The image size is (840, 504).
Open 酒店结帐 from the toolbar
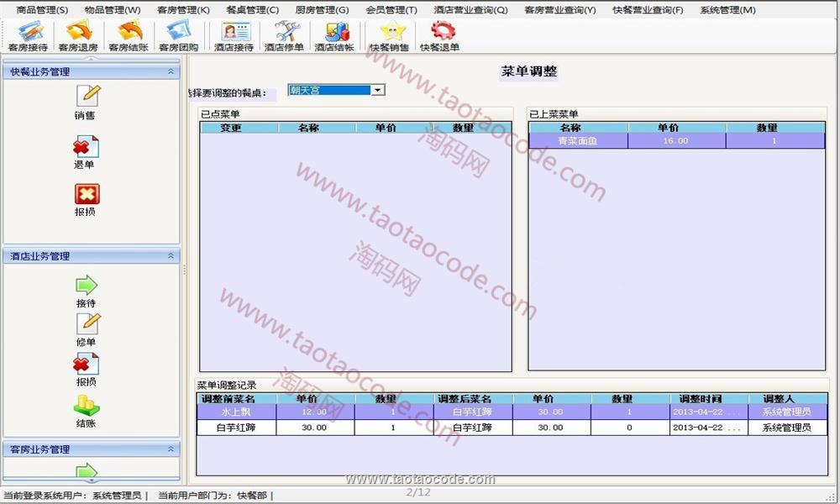pyautogui.click(x=334, y=36)
